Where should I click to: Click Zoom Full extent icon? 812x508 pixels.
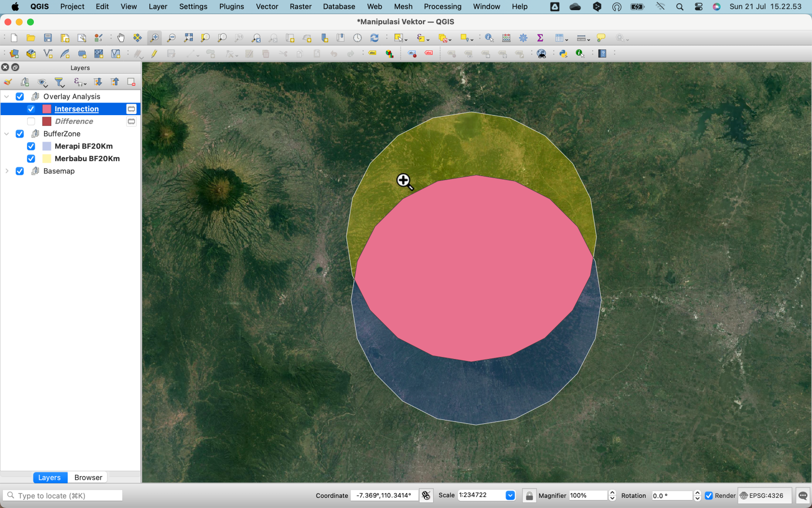pos(188,38)
